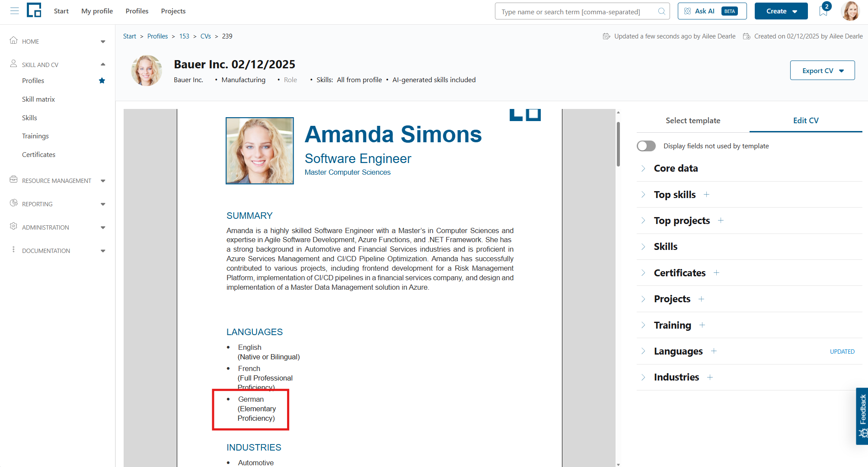868x467 pixels.
Task: Open Skills in sidebar
Action: pyautogui.click(x=29, y=118)
